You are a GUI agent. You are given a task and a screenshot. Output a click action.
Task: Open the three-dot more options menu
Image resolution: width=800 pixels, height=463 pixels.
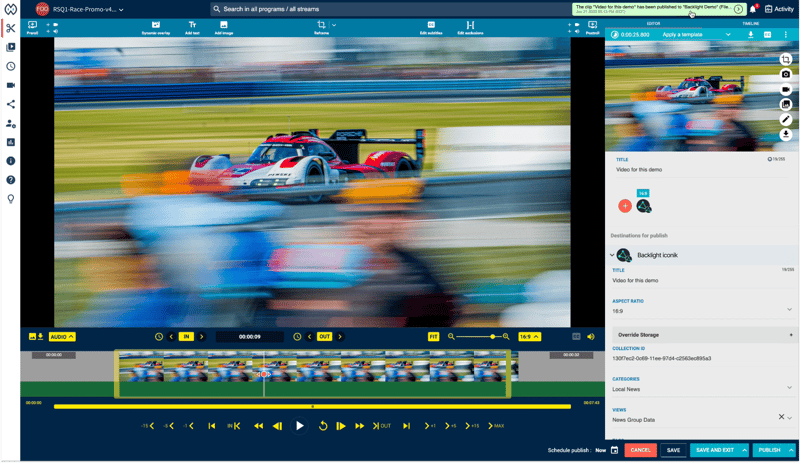click(785, 35)
